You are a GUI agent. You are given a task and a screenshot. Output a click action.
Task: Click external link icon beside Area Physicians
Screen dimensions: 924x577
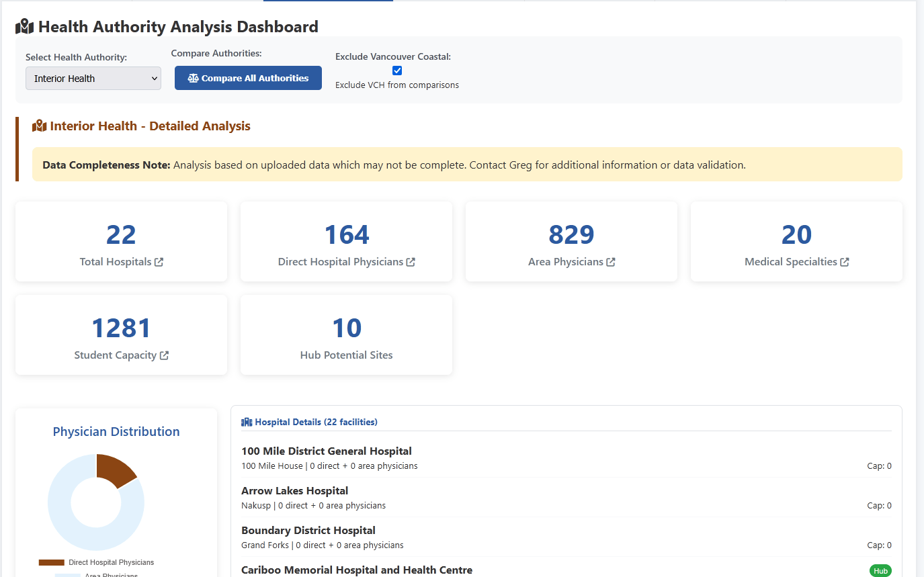(611, 262)
